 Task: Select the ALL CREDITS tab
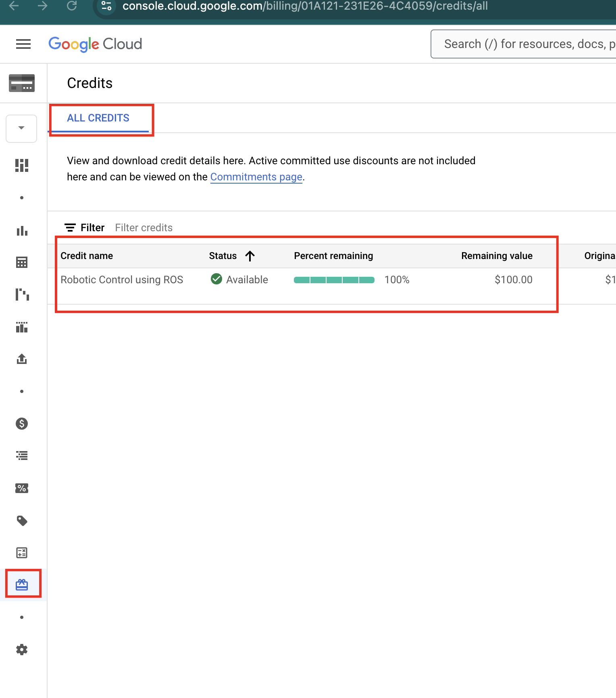[x=98, y=118]
